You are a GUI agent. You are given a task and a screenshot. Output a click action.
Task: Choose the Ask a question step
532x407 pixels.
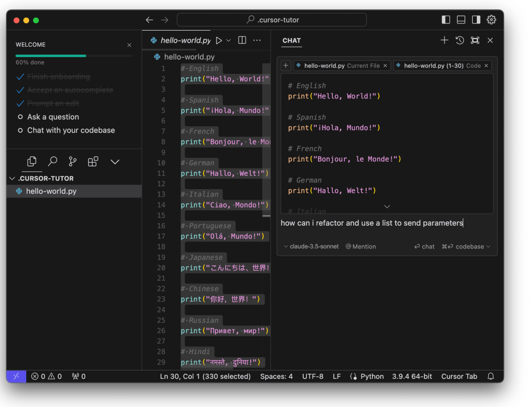pyautogui.click(x=53, y=116)
